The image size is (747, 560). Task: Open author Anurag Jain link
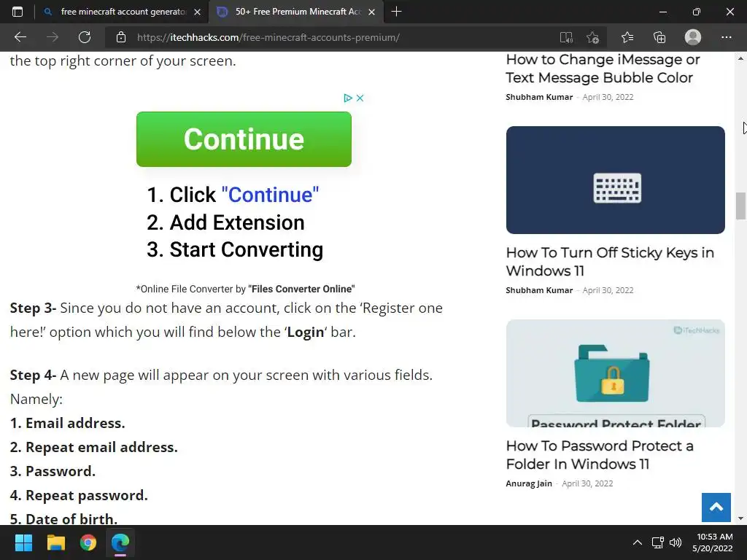coord(529,483)
